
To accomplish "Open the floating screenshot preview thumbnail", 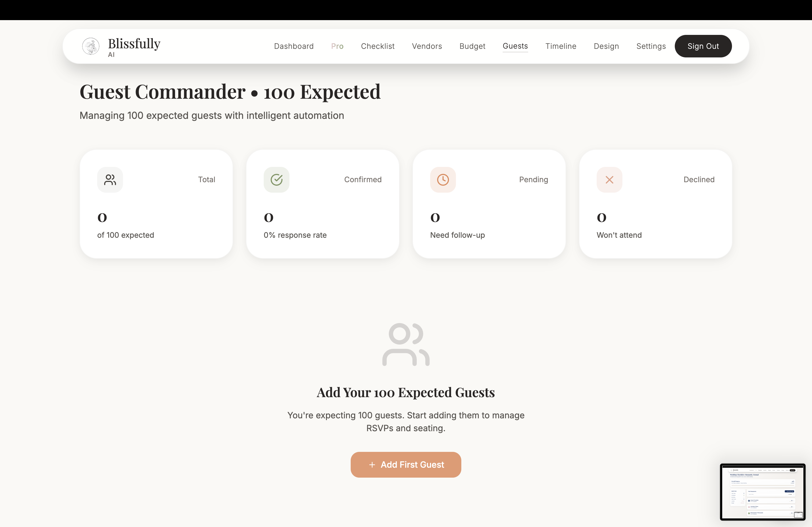I will coord(763,492).
